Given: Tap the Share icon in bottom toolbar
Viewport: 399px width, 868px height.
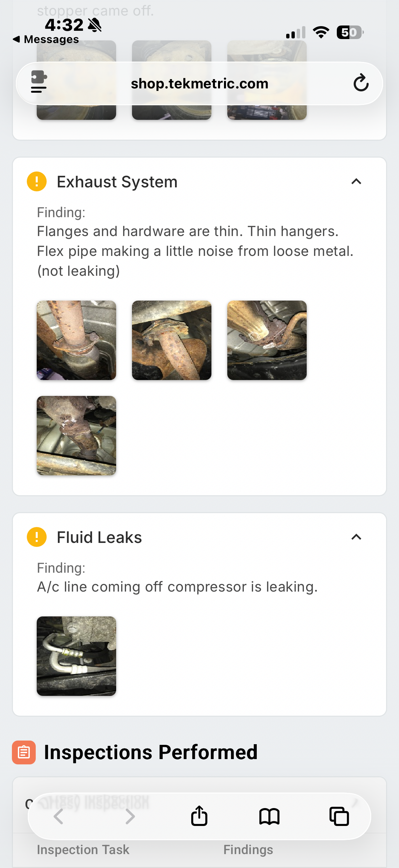Looking at the screenshot, I should point(199,816).
